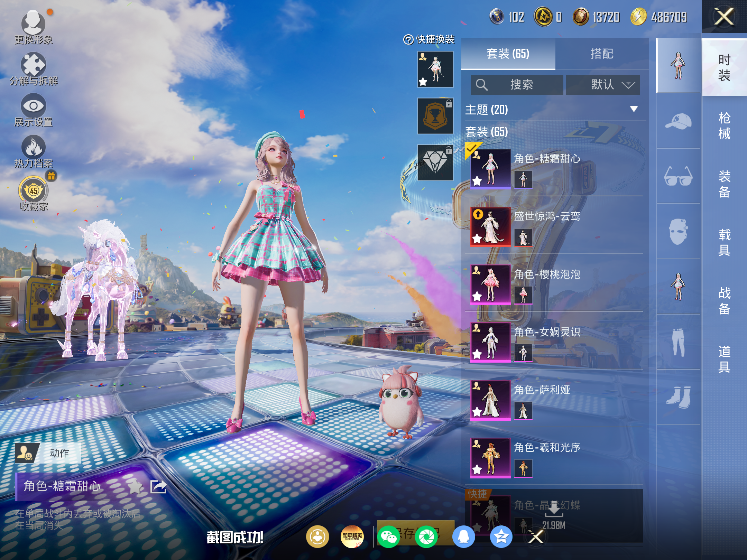Expand the 主题 (20) section arrow
Viewport: 747px width, 560px height.
click(634, 110)
